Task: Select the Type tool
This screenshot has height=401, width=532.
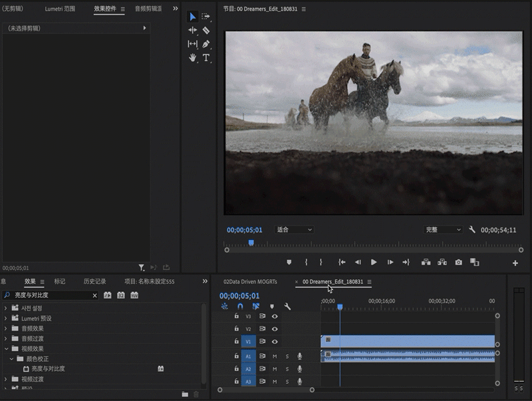Action: (x=206, y=58)
